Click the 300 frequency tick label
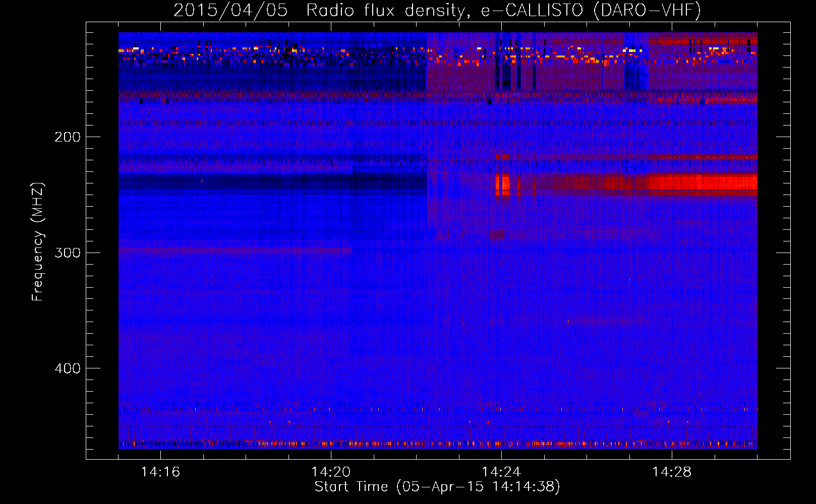This screenshot has width=816, height=504. click(x=68, y=253)
